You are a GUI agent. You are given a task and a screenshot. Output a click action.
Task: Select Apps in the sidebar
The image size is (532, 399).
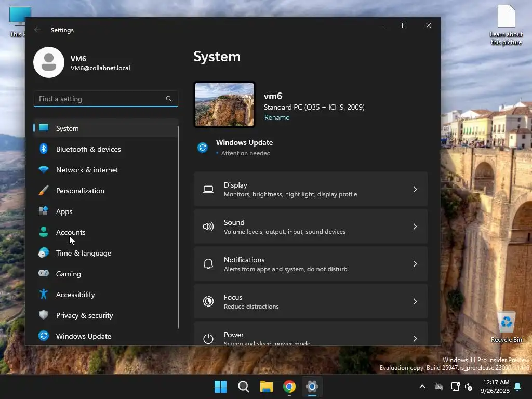click(105, 211)
